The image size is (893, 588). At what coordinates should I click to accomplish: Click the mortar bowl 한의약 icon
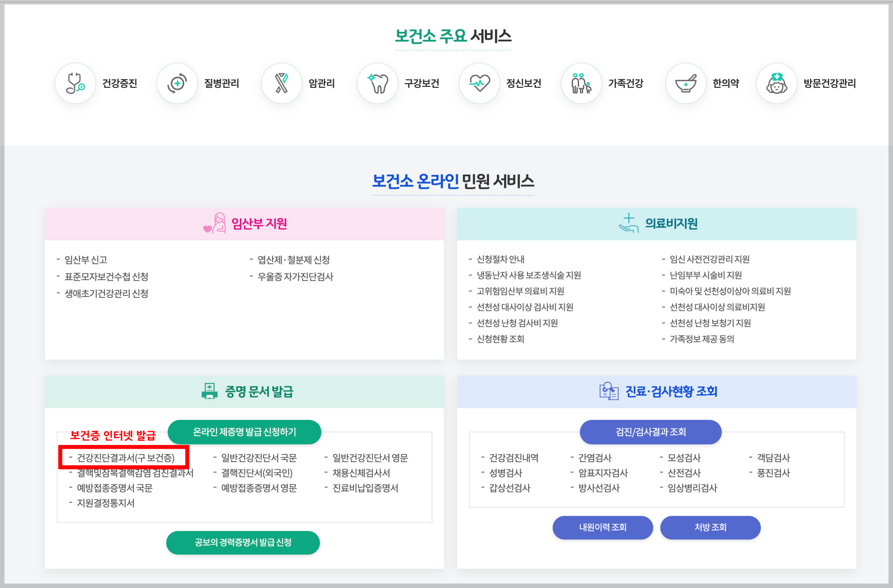click(686, 83)
